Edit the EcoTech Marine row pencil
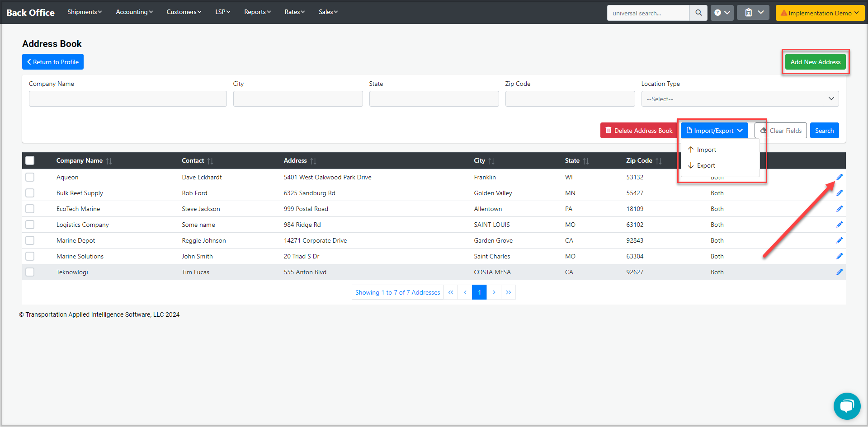Image resolution: width=868 pixels, height=427 pixels. tap(840, 209)
